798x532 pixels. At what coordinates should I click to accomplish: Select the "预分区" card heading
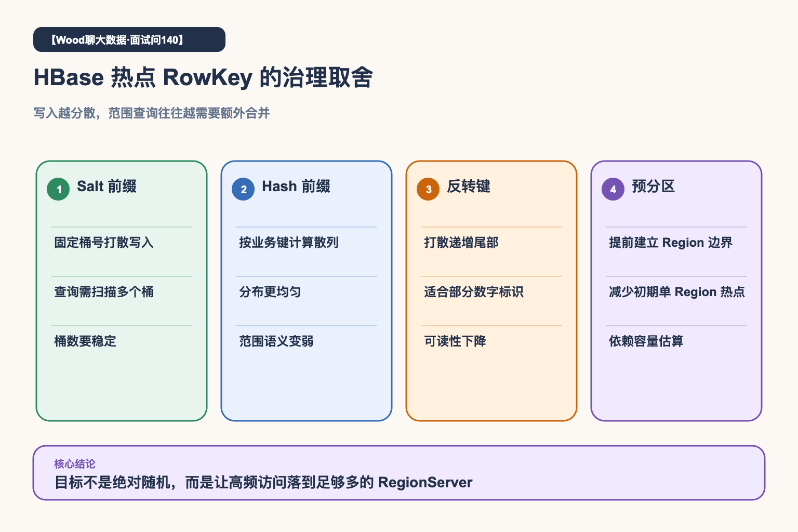[x=654, y=187]
